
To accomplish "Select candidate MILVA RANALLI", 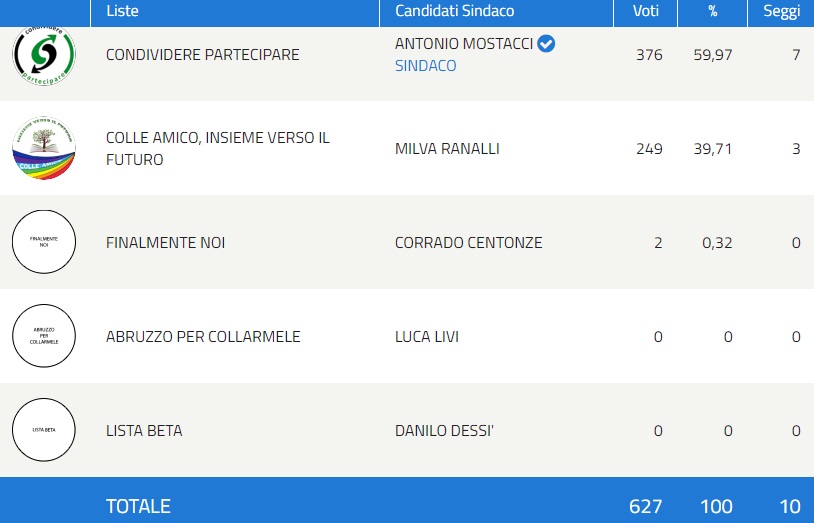I will point(447,149).
